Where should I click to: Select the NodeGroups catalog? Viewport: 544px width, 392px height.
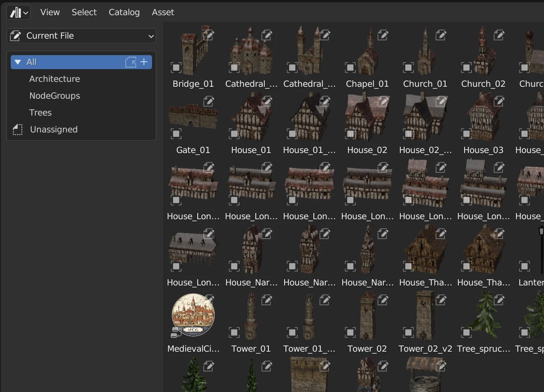point(54,96)
